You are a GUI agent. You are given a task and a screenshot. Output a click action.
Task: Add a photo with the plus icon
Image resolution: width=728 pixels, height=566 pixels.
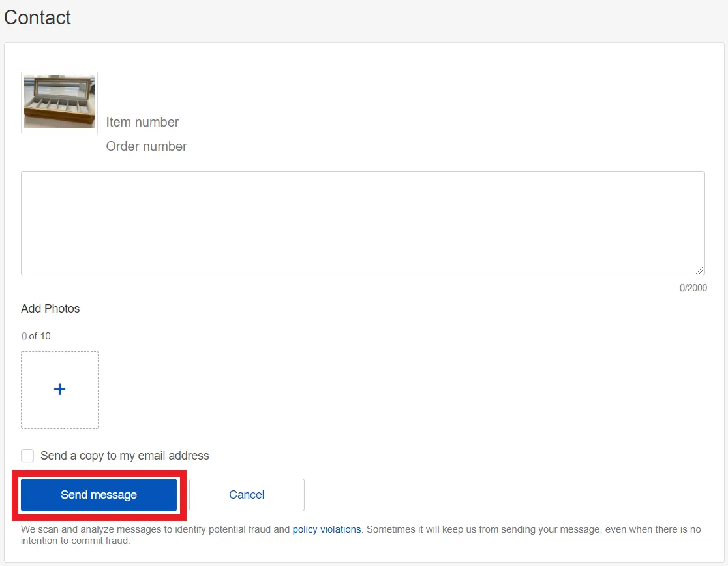[59, 390]
